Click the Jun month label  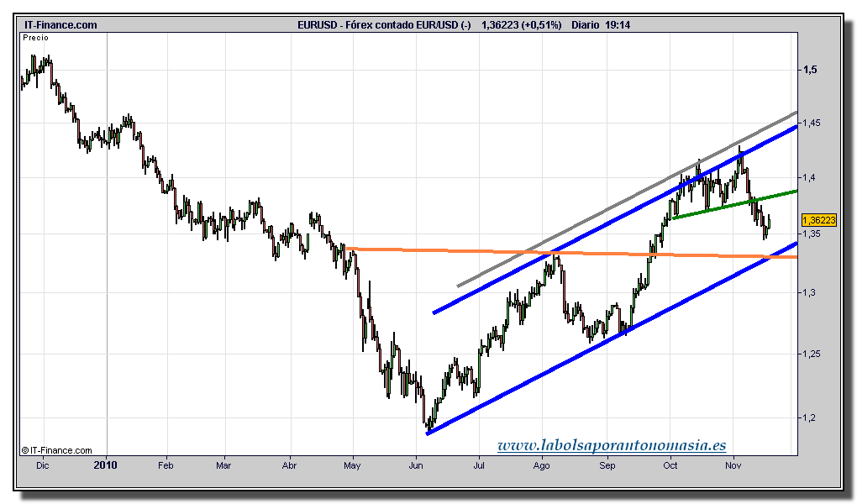click(x=416, y=465)
